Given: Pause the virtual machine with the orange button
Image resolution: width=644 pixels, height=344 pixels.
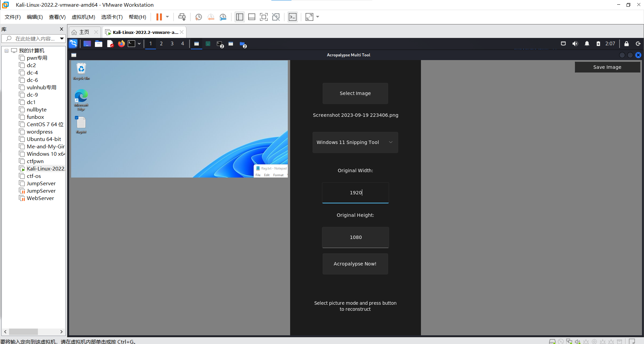Looking at the screenshot, I should point(159,17).
